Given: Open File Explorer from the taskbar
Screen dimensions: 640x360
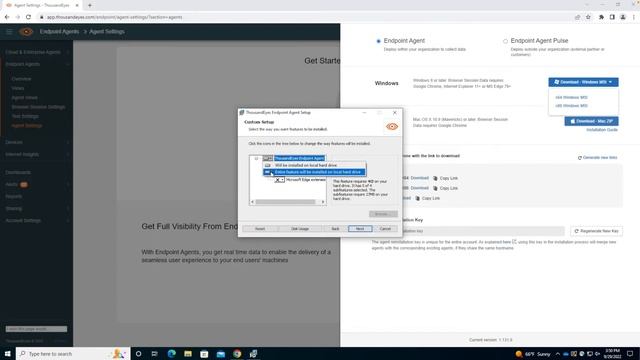Looking at the screenshot, I should 188,353.
